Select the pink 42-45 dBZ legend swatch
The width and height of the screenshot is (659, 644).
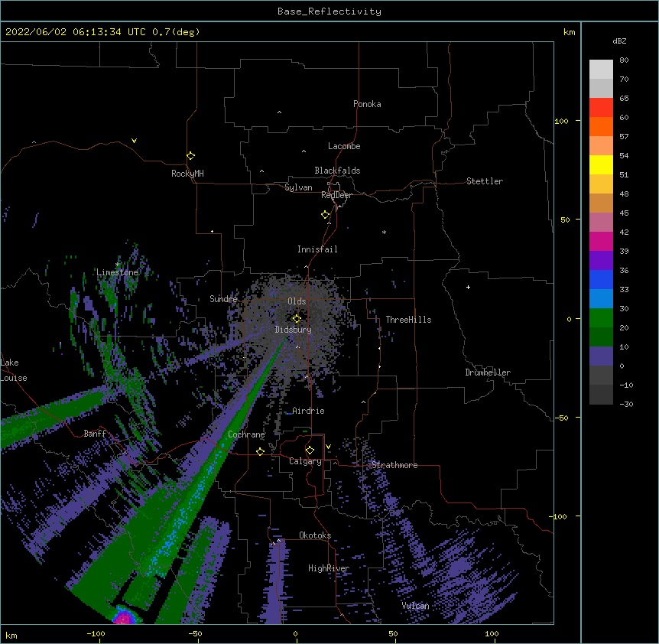tap(601, 223)
